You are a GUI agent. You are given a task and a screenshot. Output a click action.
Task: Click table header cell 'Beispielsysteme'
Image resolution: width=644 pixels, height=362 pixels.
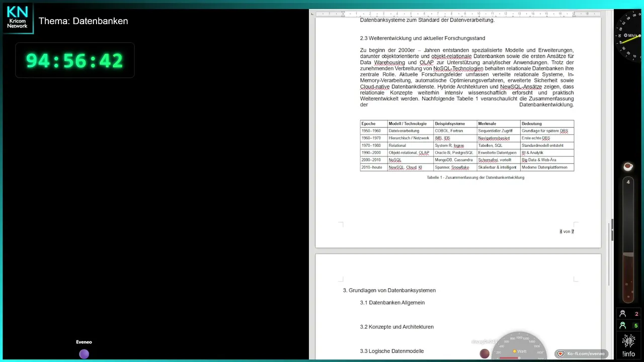click(x=455, y=124)
